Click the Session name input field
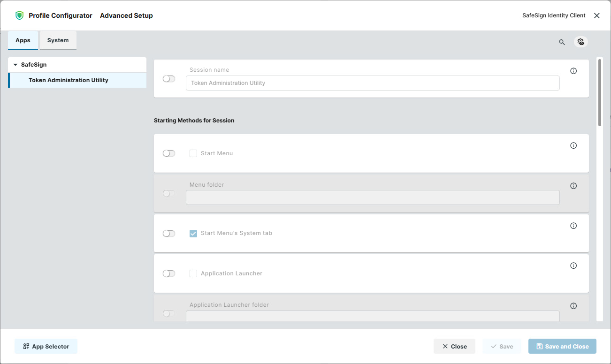 click(373, 83)
